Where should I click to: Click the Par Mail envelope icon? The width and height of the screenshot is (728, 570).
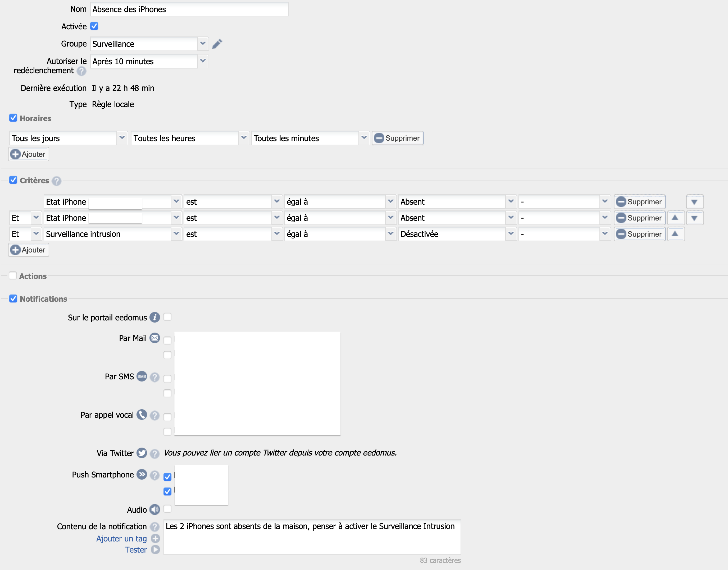pos(154,338)
